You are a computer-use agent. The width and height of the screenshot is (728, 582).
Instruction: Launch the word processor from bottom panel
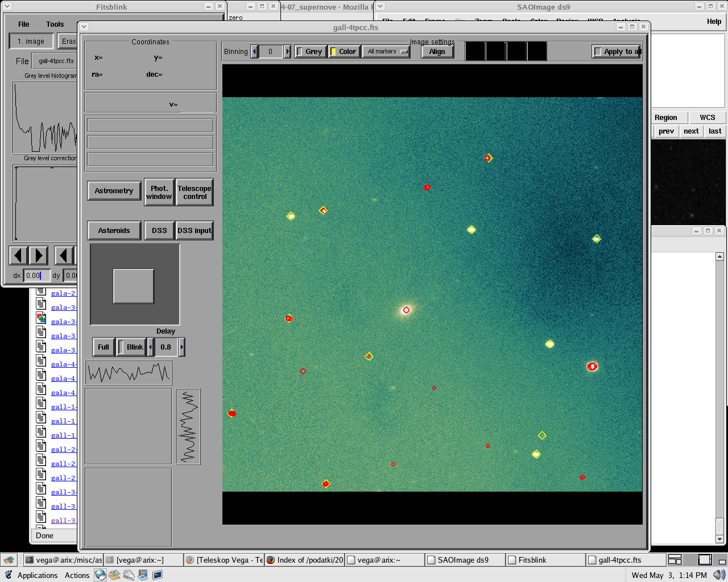(x=129, y=575)
